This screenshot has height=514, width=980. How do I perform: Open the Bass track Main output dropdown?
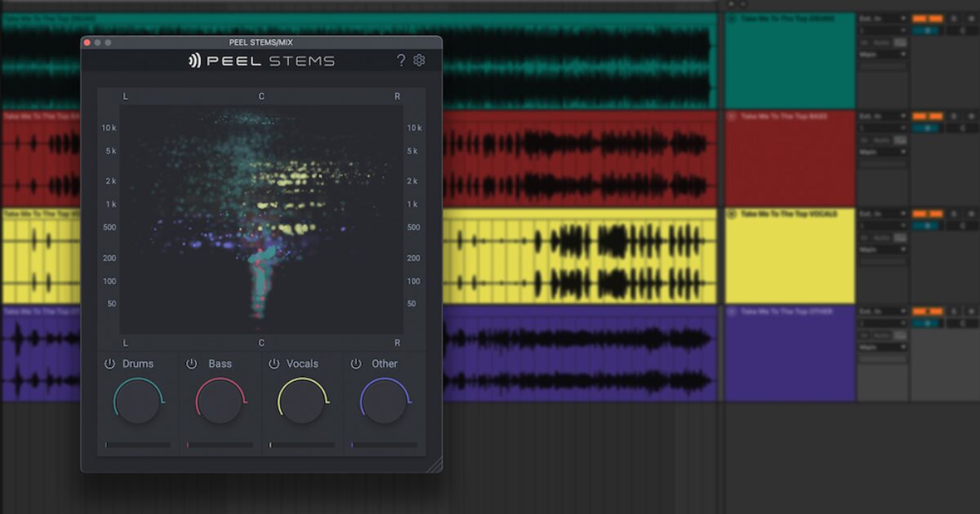point(883,152)
